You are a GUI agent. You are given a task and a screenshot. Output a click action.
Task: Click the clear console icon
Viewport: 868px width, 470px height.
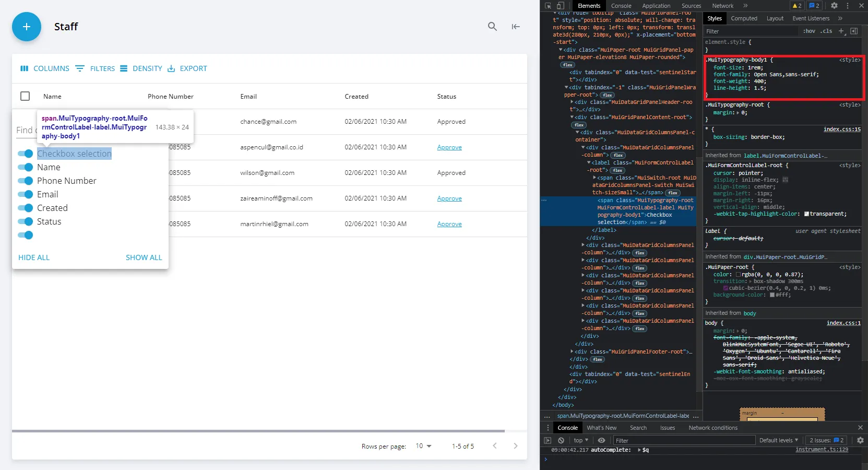(x=561, y=440)
